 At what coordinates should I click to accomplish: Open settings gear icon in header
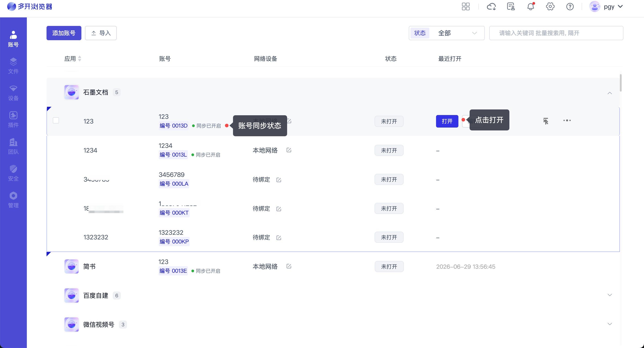tap(550, 6)
